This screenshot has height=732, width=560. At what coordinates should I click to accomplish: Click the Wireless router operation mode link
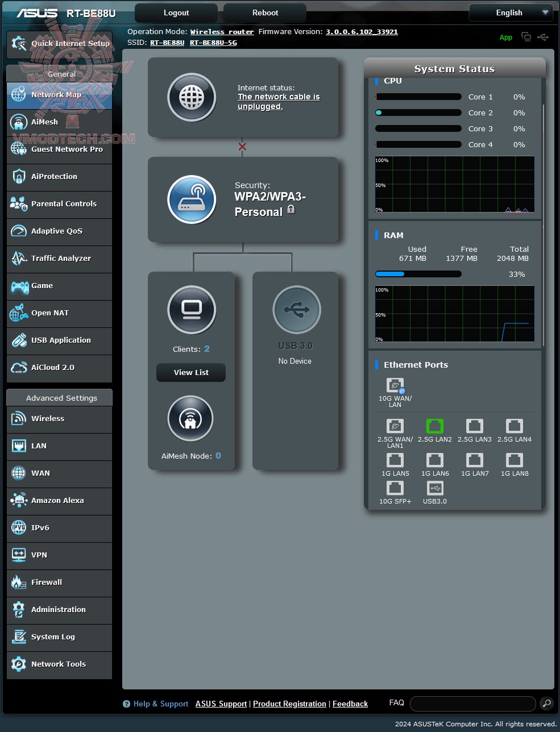pos(222,32)
